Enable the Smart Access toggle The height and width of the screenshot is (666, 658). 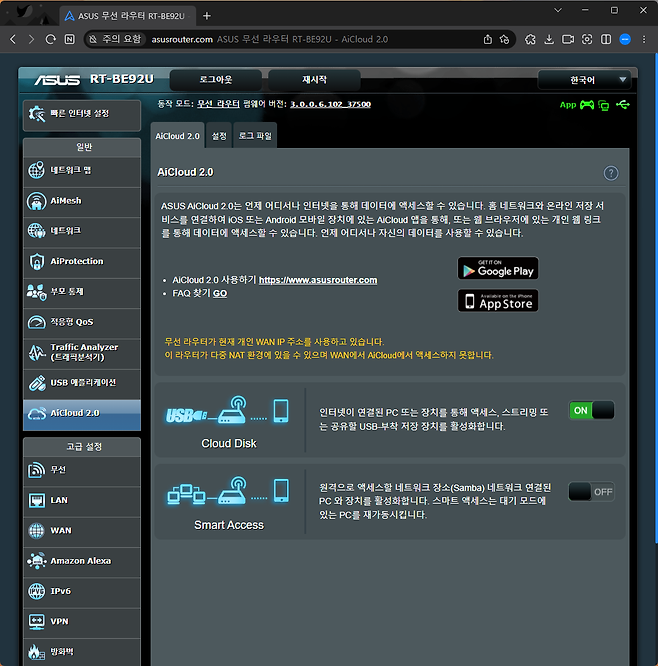click(x=591, y=492)
